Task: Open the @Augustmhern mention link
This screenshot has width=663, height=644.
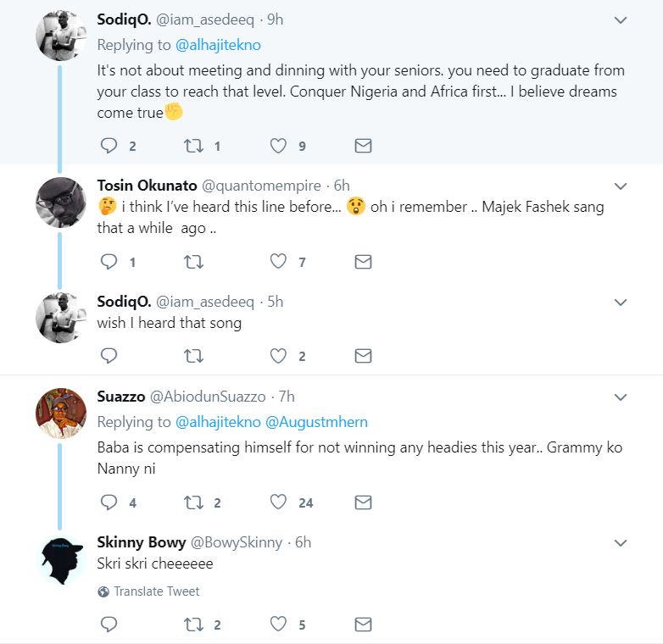Action: point(316,422)
